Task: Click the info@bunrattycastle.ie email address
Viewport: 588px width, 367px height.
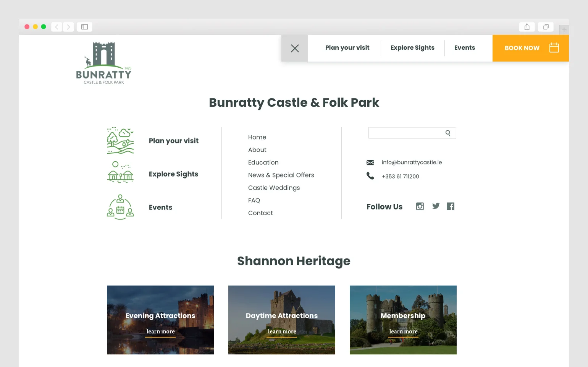Action: click(x=412, y=162)
